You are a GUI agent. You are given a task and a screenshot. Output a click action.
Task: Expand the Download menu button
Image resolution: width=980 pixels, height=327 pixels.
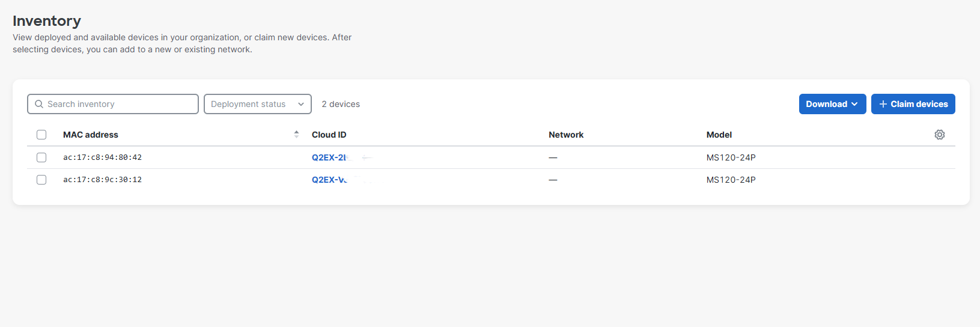tap(832, 104)
